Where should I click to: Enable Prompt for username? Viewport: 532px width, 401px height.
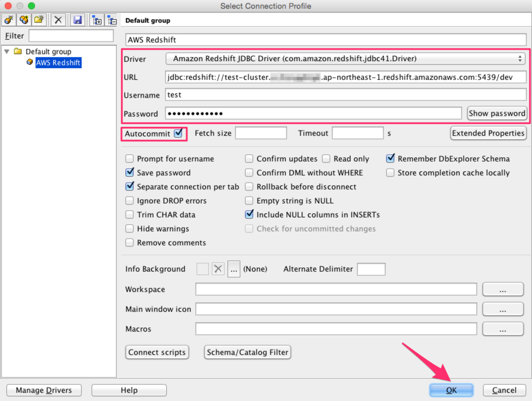pyautogui.click(x=129, y=158)
